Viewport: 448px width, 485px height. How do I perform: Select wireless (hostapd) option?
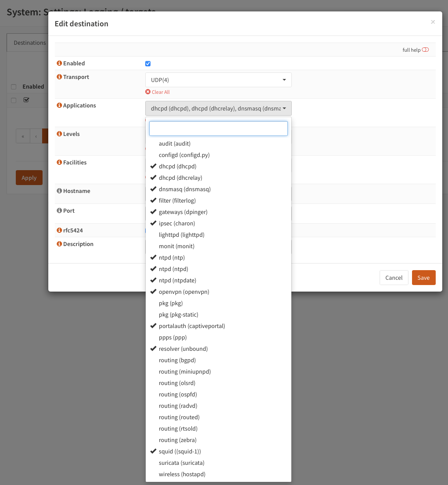coord(218,474)
